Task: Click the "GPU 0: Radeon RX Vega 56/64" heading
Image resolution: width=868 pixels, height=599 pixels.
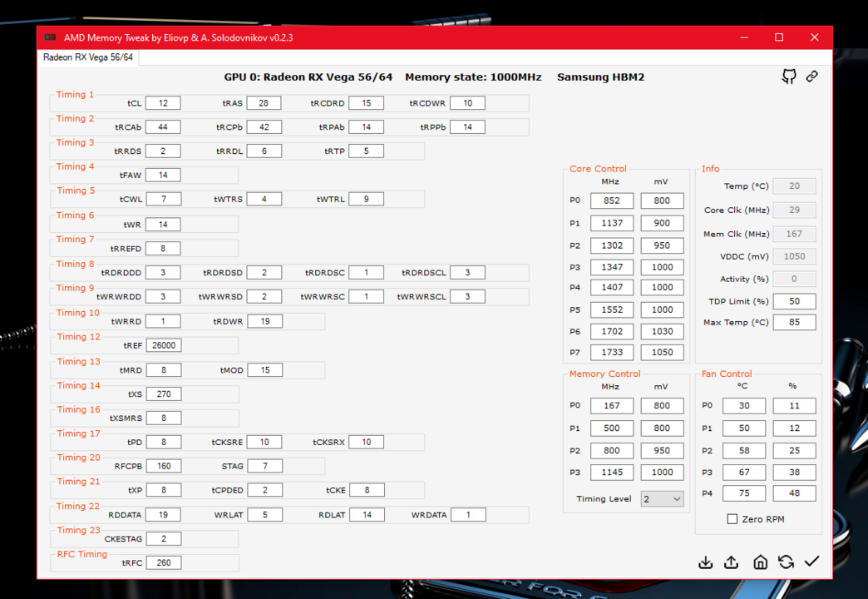Action: [308, 77]
